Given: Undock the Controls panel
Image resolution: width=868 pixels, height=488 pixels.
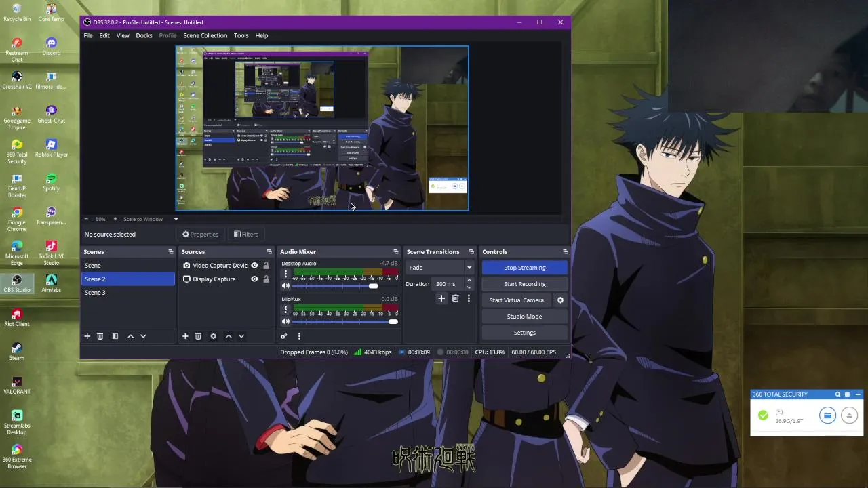Looking at the screenshot, I should tap(565, 252).
